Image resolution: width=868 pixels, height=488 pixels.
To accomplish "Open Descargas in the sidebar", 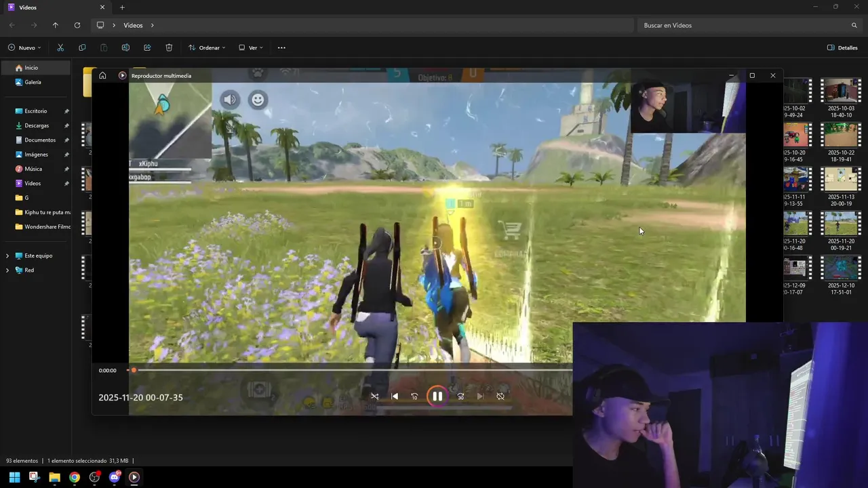I will coord(35,125).
